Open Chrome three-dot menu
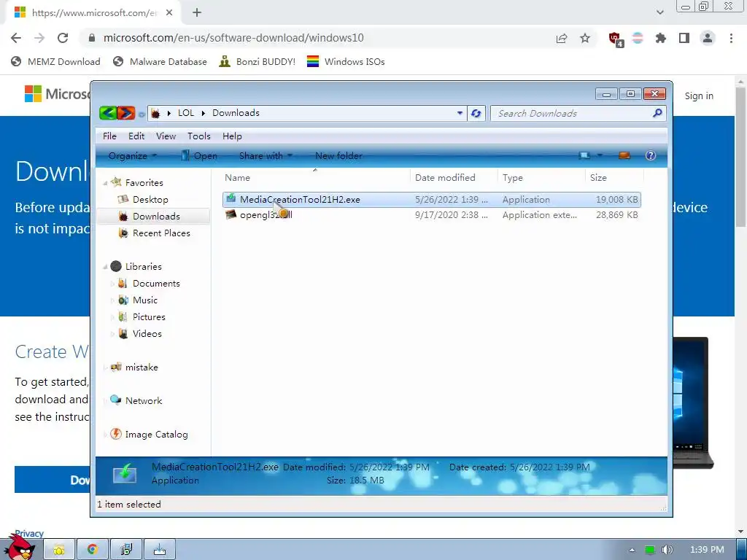 [x=731, y=38]
